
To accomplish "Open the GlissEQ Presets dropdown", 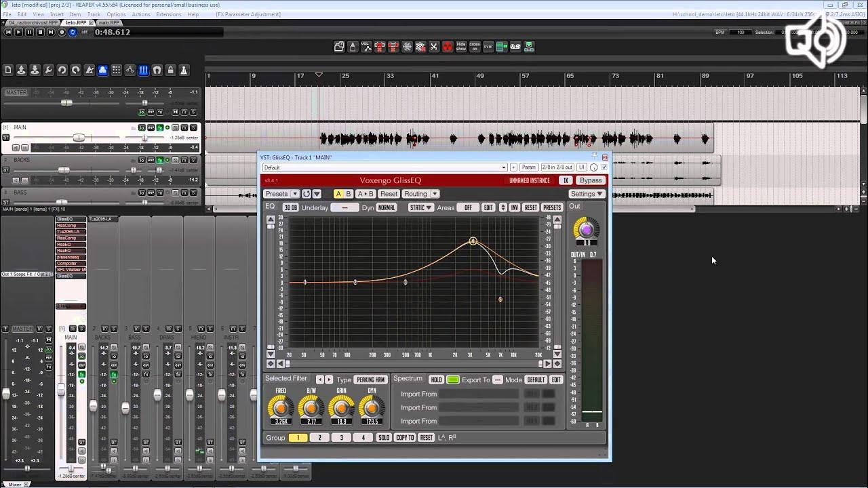I will coord(281,194).
